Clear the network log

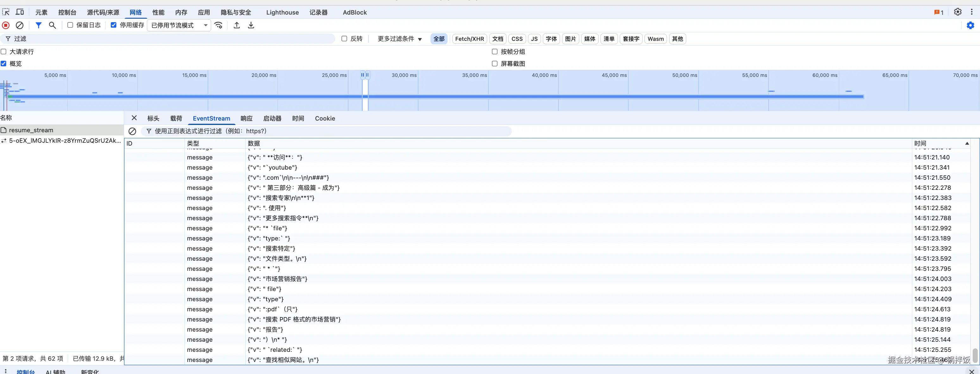(19, 25)
